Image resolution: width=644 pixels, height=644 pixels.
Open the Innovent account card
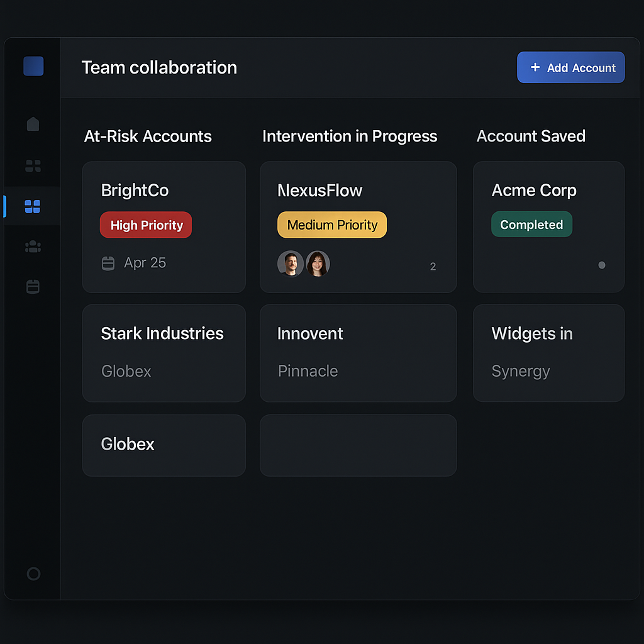point(358,353)
